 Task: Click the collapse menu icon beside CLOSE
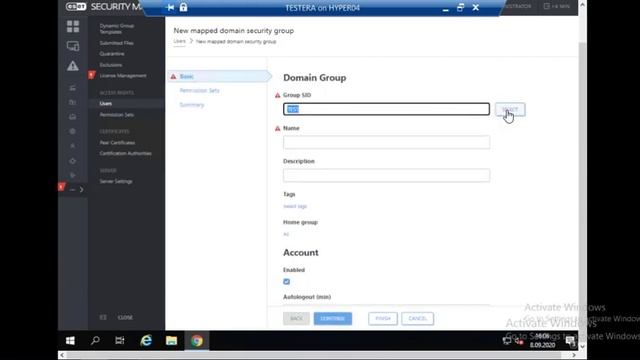coord(103,317)
